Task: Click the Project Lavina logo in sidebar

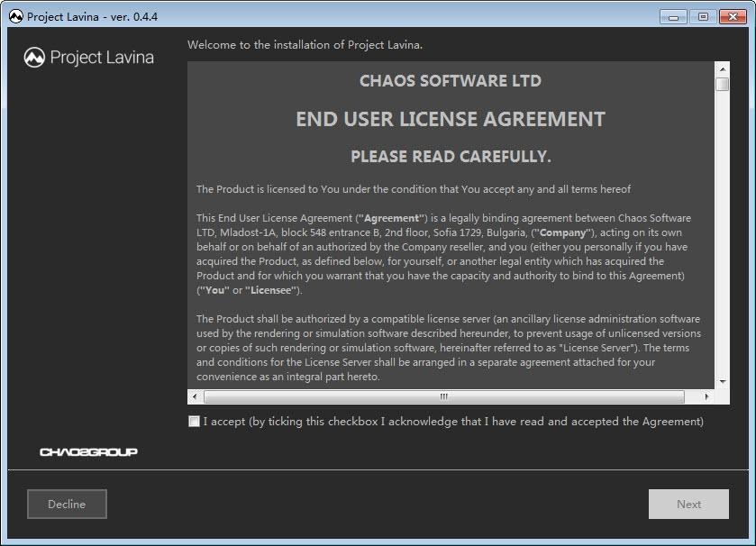Action: click(88, 58)
